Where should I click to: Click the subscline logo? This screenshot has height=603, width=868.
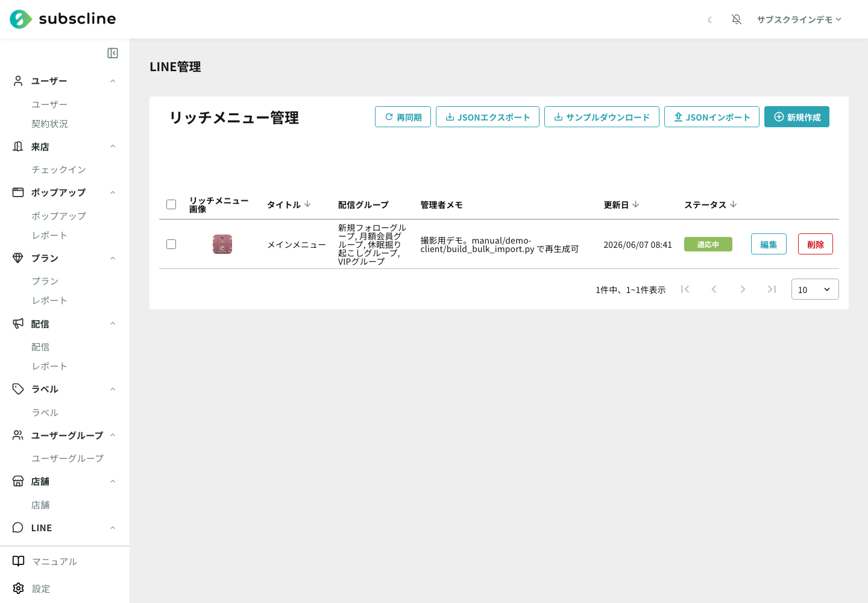click(63, 19)
